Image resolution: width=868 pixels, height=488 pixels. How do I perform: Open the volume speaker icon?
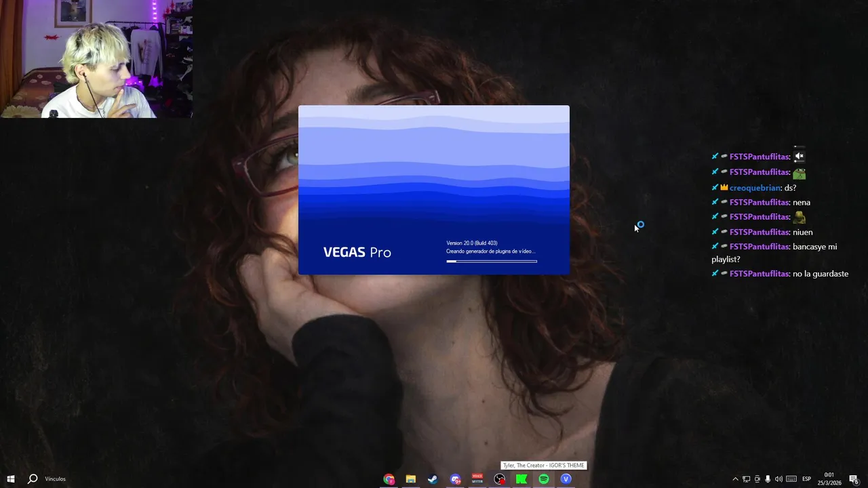point(778,479)
